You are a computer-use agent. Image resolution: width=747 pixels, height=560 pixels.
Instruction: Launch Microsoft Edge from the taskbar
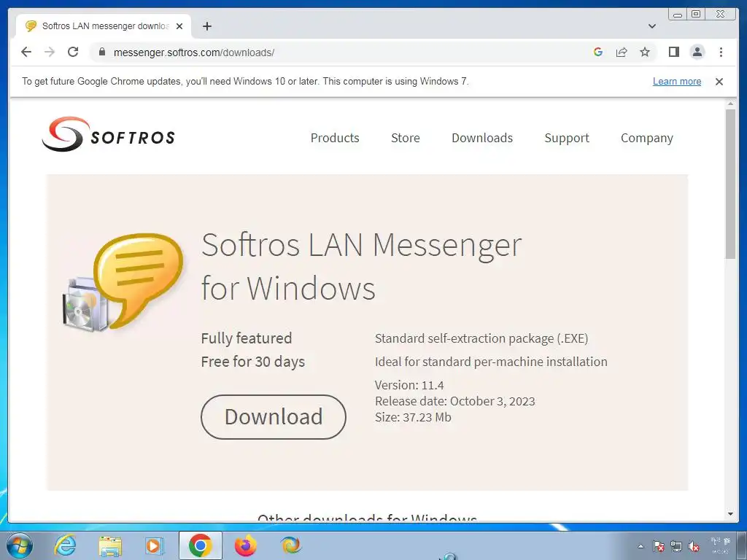[x=290, y=545]
